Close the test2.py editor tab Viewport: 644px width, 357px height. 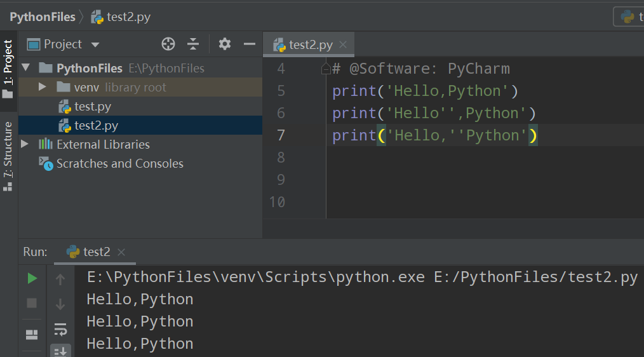click(x=343, y=44)
